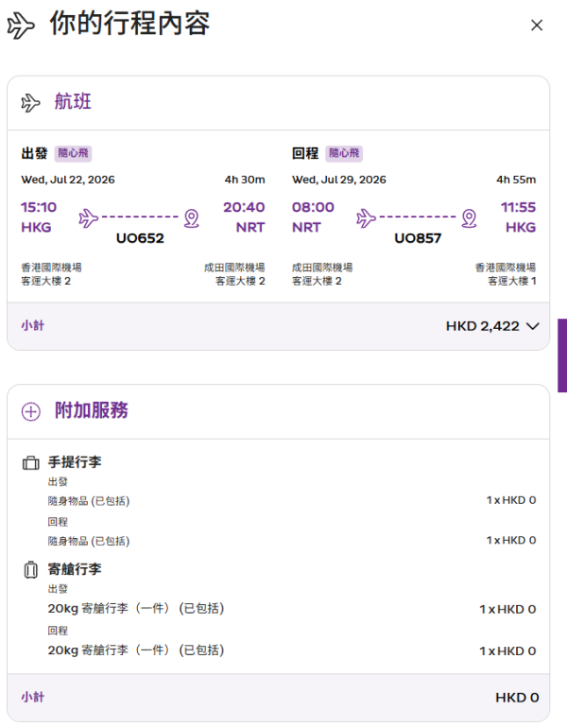The width and height of the screenshot is (567, 728).
Task: Click flight number UO652
Action: click(x=140, y=238)
